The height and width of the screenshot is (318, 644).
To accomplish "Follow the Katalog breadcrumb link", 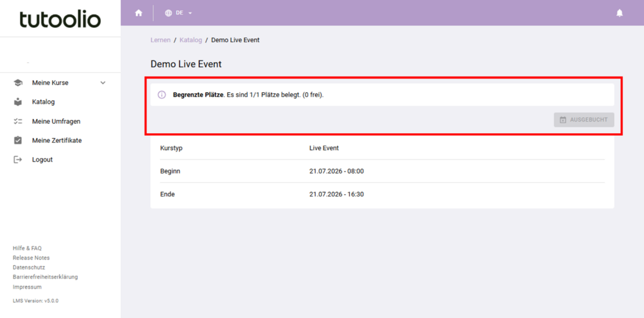I will (x=191, y=40).
